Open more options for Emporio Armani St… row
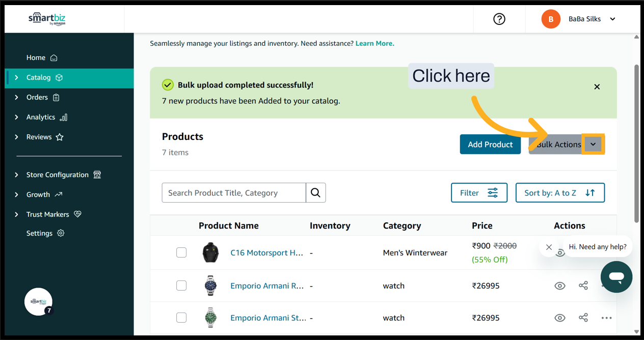Screen dimensions: 644x340 coord(606,318)
